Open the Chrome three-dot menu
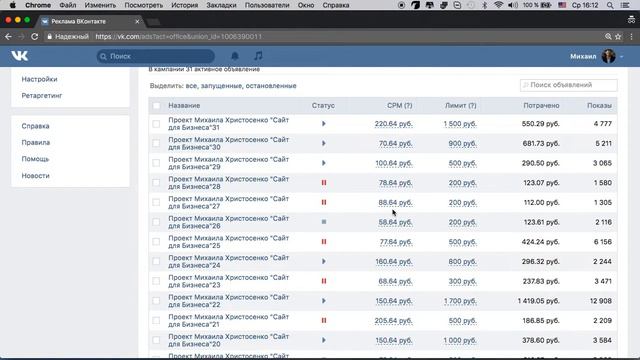 [631, 36]
